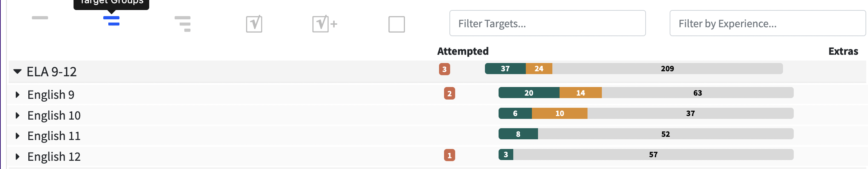Collapse the ELA 9-12 group

tap(17, 72)
